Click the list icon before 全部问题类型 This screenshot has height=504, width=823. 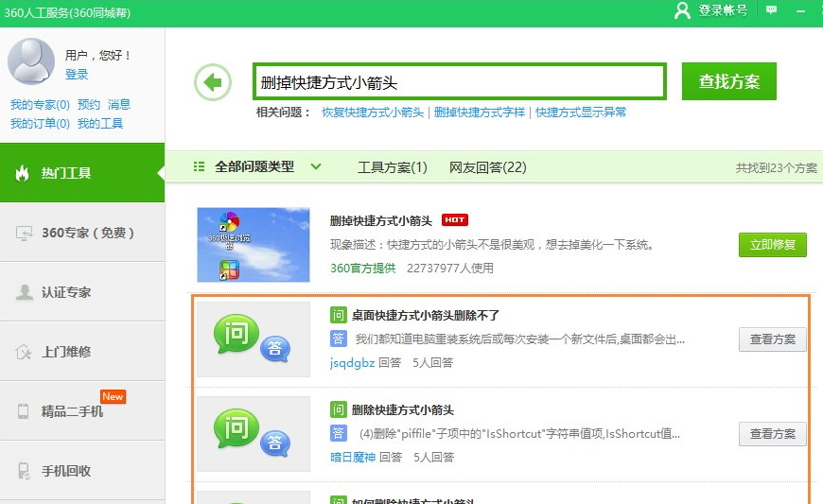(199, 166)
